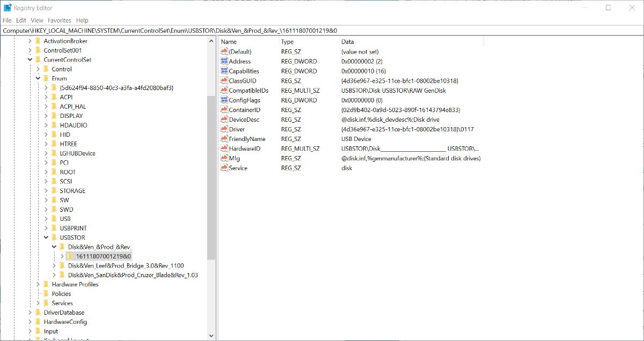Click the string icon for ContainerID value
Viewport: 644px width, 341px height.
[x=224, y=110]
